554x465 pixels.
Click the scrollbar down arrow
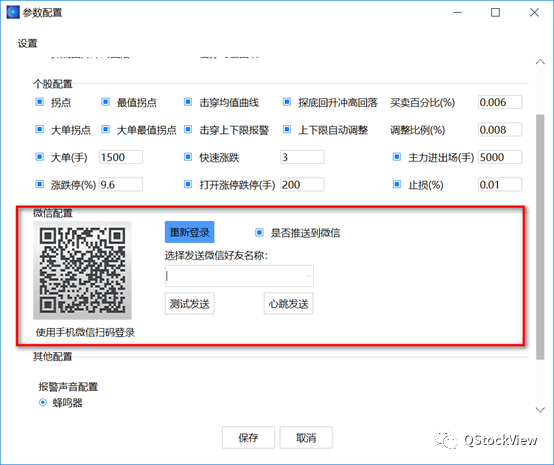pyautogui.click(x=540, y=410)
